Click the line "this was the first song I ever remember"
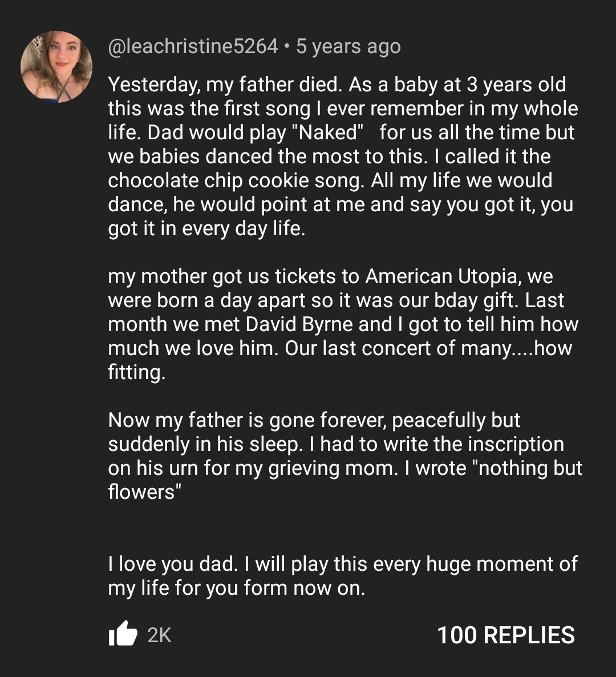The height and width of the screenshot is (677, 616). point(286,108)
